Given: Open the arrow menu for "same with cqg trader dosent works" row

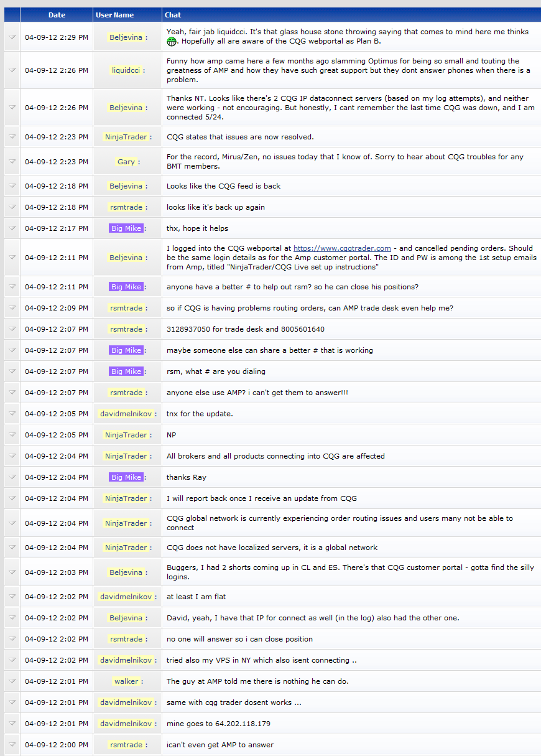Looking at the screenshot, I should coord(12,702).
